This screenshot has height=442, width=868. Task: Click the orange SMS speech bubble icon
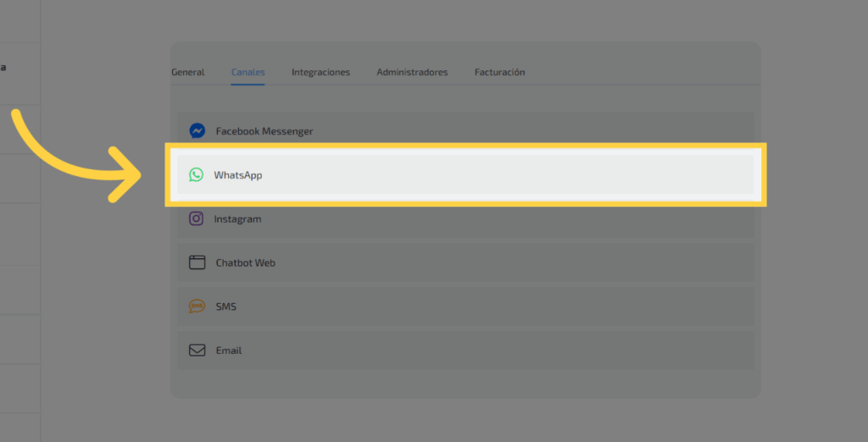tap(197, 307)
